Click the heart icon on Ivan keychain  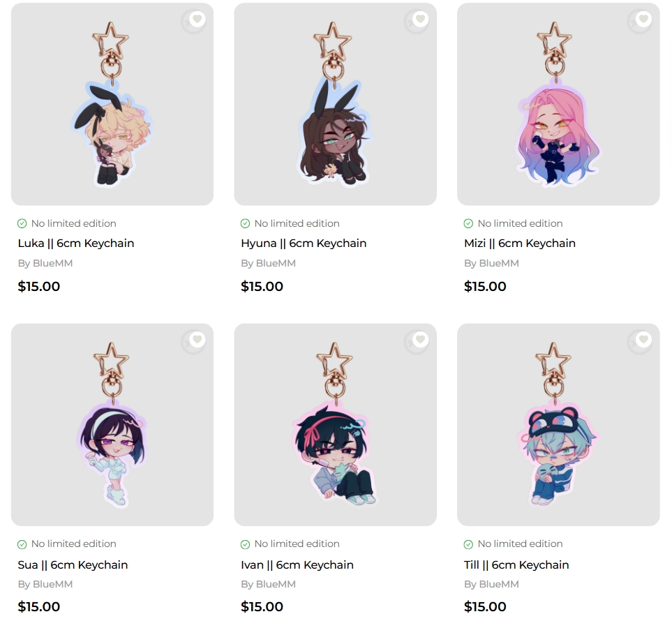(420, 340)
